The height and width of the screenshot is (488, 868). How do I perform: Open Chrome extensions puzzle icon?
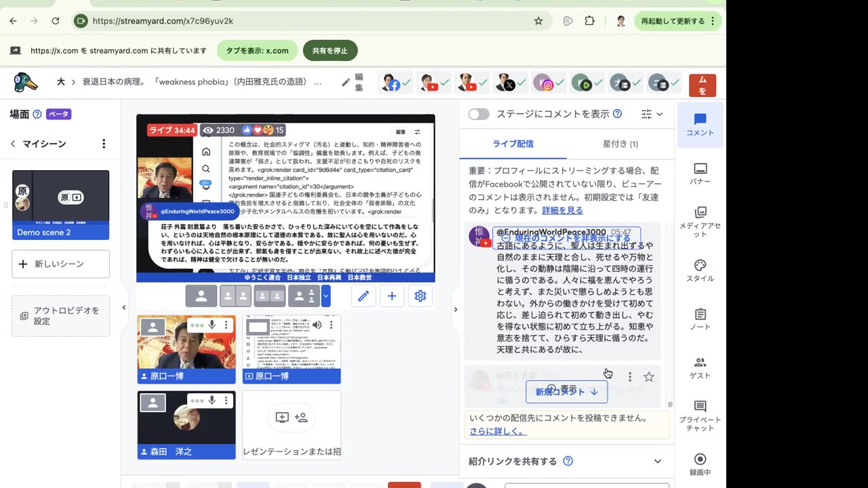pos(589,21)
